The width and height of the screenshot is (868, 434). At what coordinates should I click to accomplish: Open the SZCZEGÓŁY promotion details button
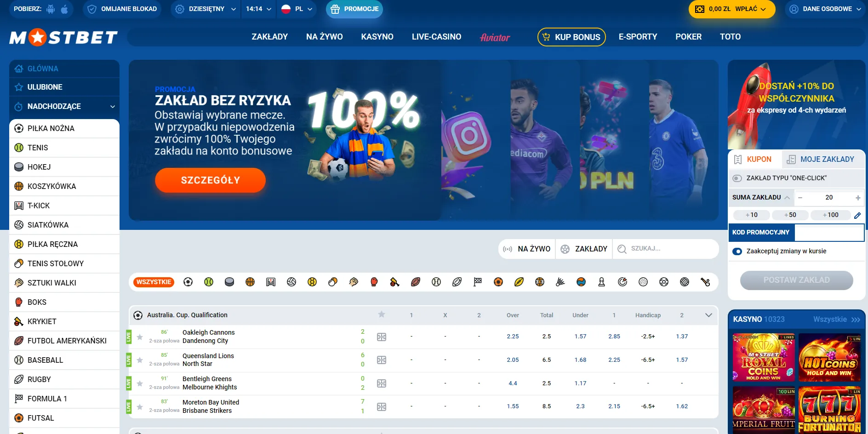(211, 180)
